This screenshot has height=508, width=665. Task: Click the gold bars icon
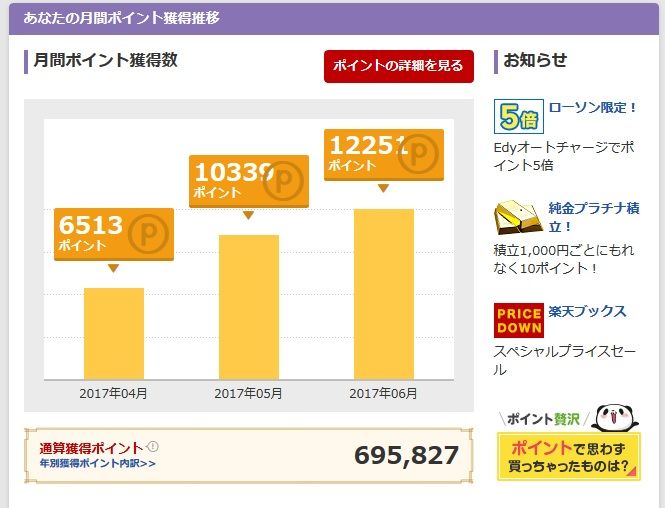point(518,218)
